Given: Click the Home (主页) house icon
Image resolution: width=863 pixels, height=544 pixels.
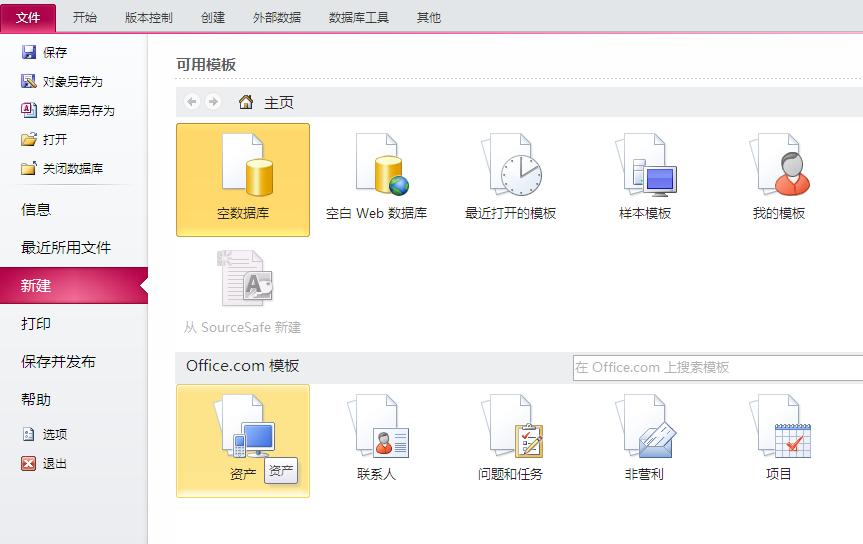Looking at the screenshot, I should pos(245,102).
